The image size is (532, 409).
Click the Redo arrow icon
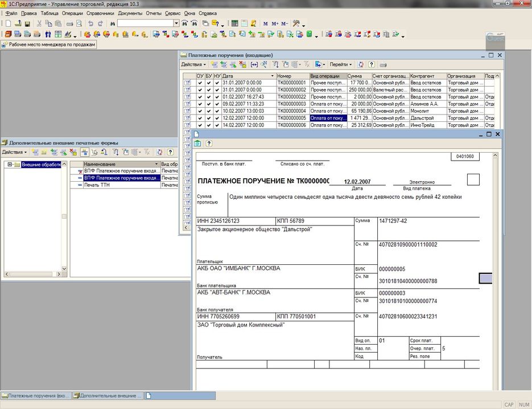[101, 23]
